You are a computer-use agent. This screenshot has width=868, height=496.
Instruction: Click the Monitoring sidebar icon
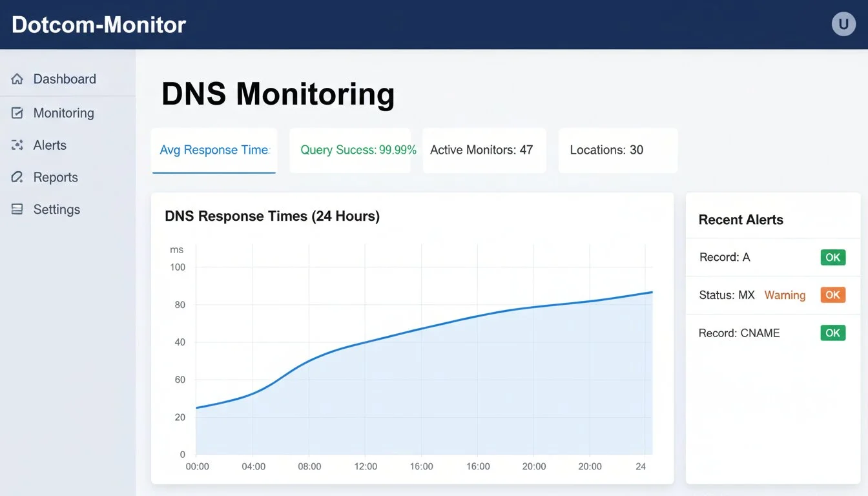pyautogui.click(x=17, y=113)
